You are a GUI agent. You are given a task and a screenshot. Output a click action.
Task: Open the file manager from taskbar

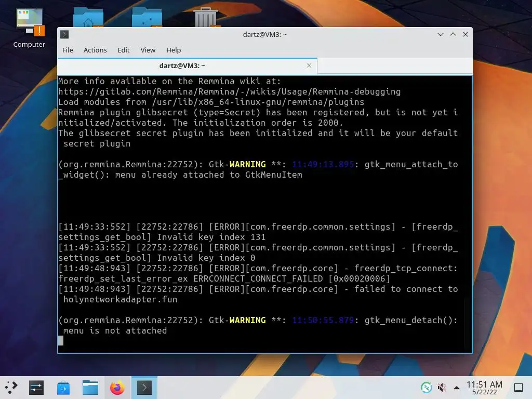tap(90, 388)
